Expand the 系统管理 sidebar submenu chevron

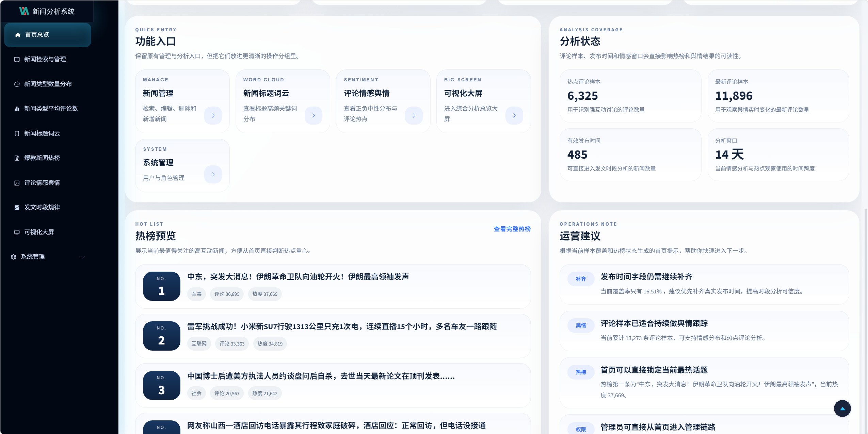pyautogui.click(x=82, y=257)
